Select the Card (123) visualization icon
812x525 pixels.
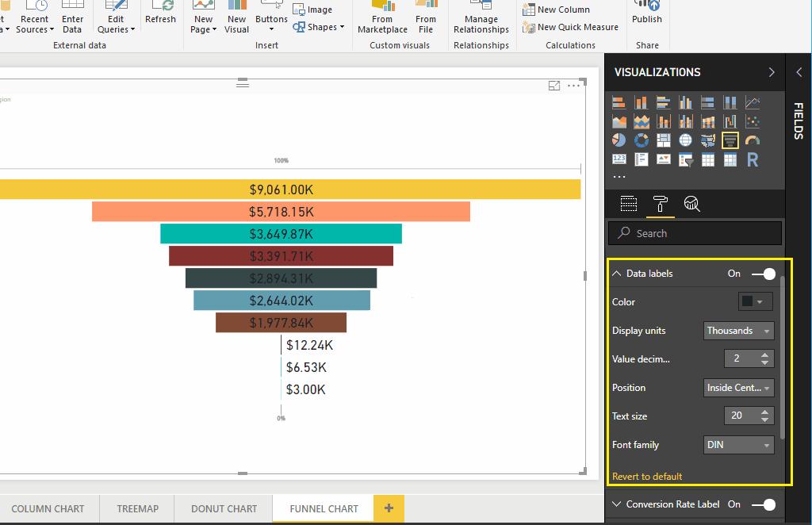(x=618, y=159)
